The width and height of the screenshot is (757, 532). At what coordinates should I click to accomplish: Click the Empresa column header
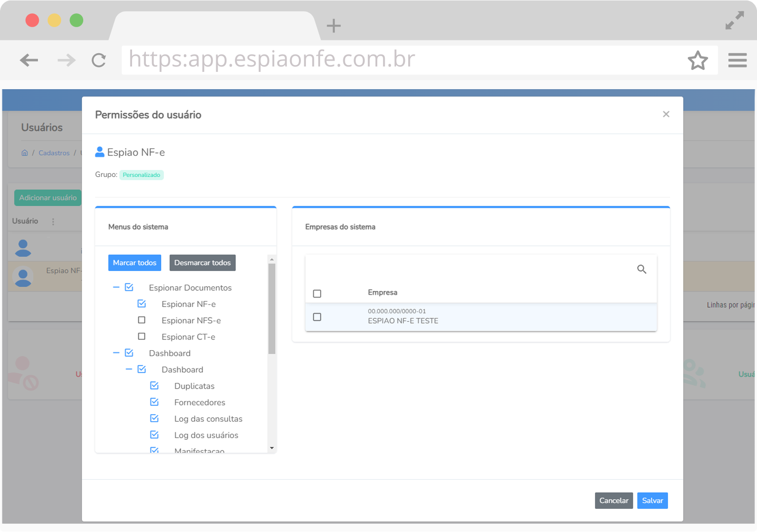pos(383,293)
